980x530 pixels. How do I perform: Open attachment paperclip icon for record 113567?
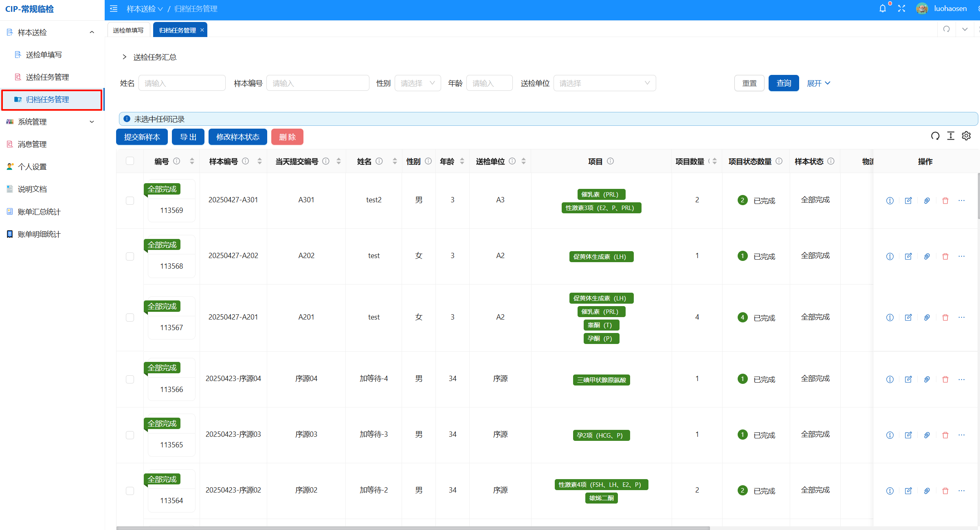[x=927, y=318]
